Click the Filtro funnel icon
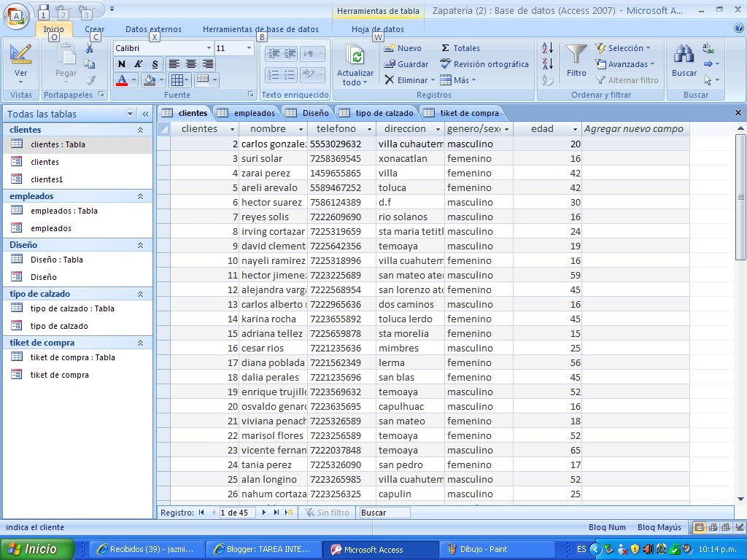 click(576, 55)
